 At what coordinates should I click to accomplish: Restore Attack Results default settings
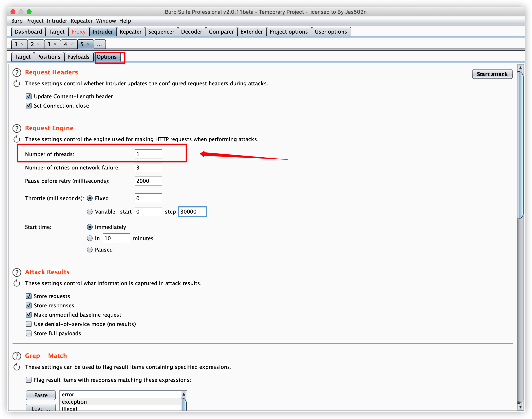[x=17, y=283]
